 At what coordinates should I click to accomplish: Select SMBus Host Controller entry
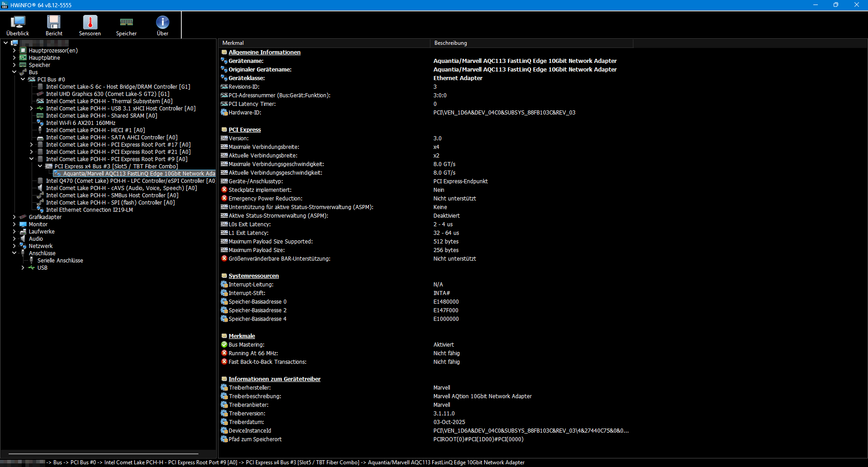[112, 195]
